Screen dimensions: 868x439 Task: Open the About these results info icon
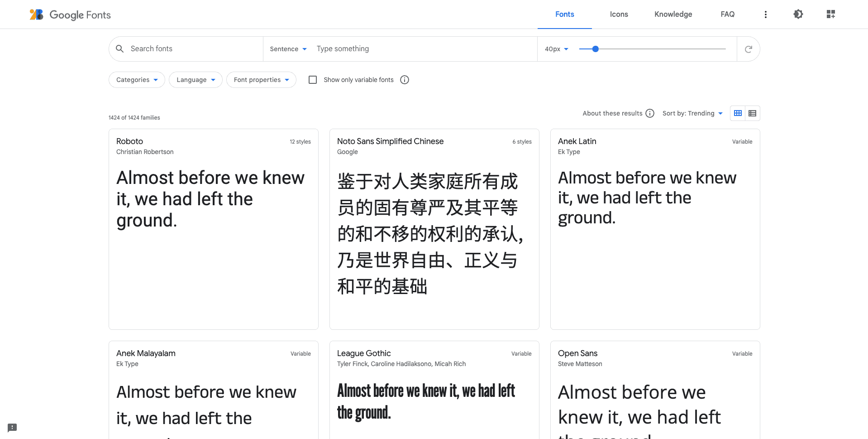click(x=650, y=113)
